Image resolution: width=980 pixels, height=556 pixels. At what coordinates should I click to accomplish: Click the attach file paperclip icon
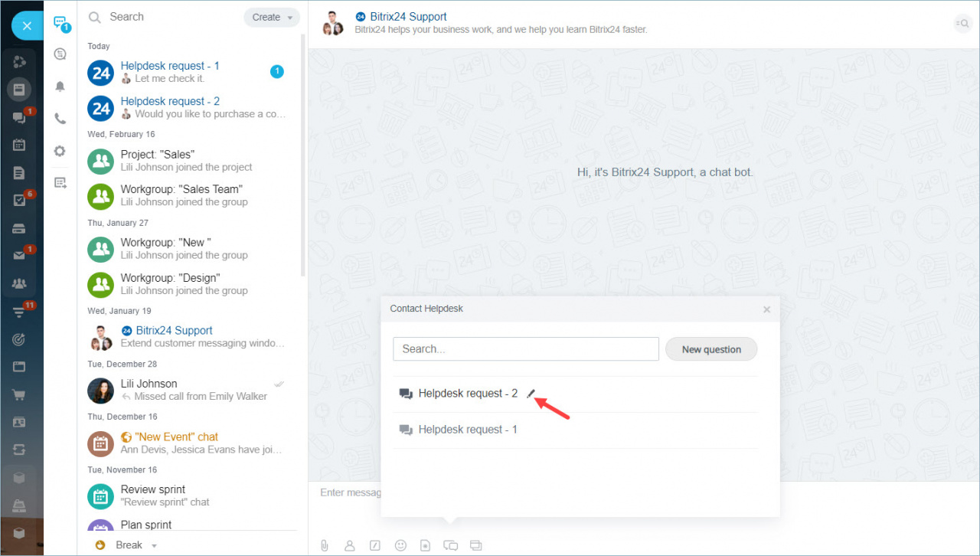coord(325,545)
